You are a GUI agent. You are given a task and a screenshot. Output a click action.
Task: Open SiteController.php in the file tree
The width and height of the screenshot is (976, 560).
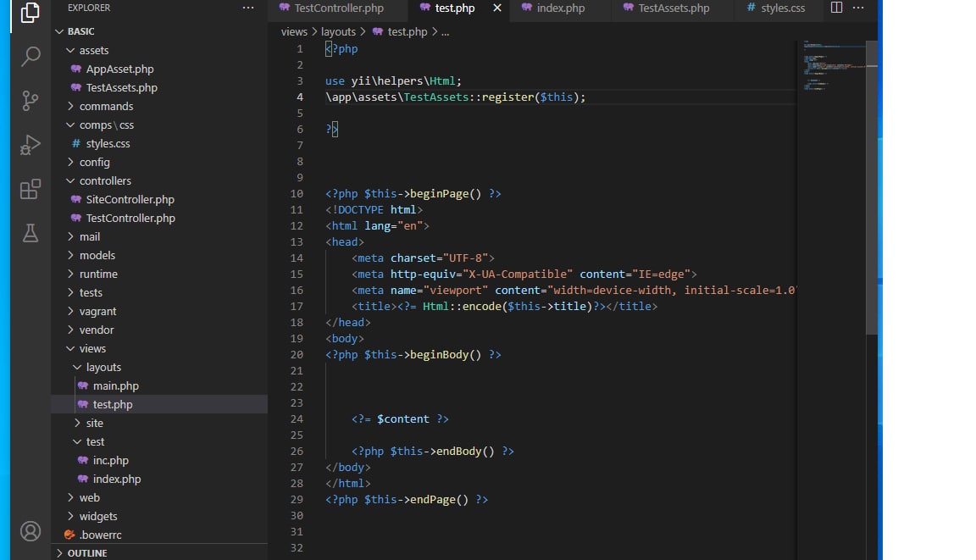click(130, 199)
